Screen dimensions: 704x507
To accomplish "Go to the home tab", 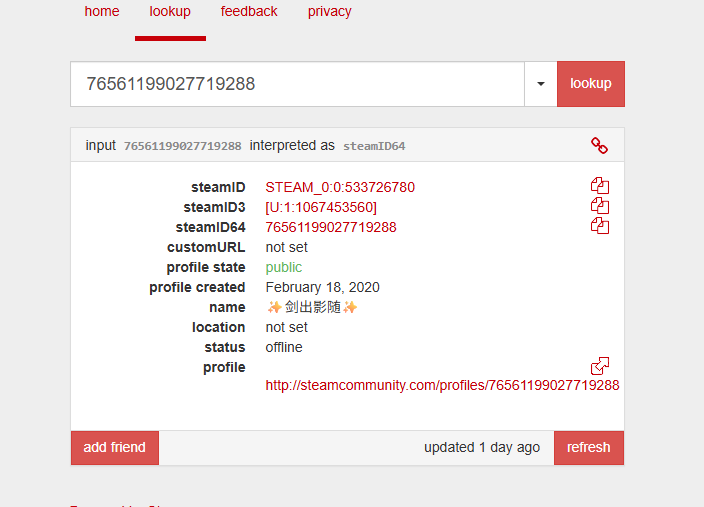I will (x=102, y=11).
